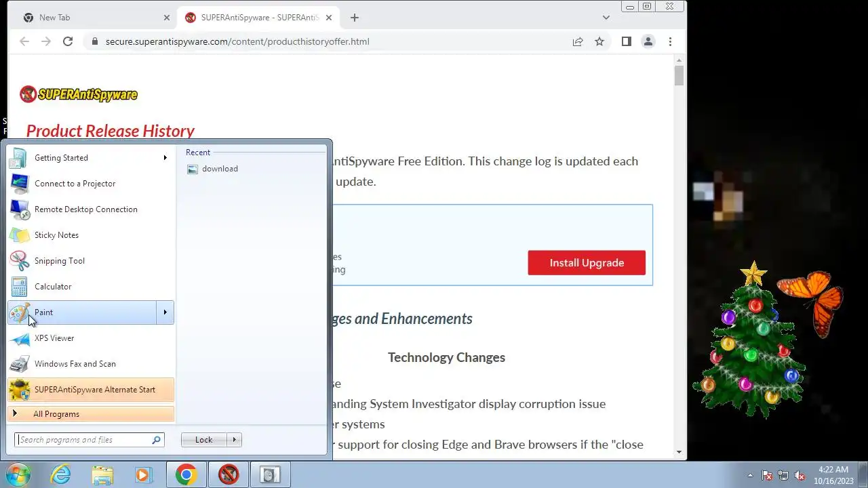Reload the current page
868x488 pixels.
[x=68, y=41]
